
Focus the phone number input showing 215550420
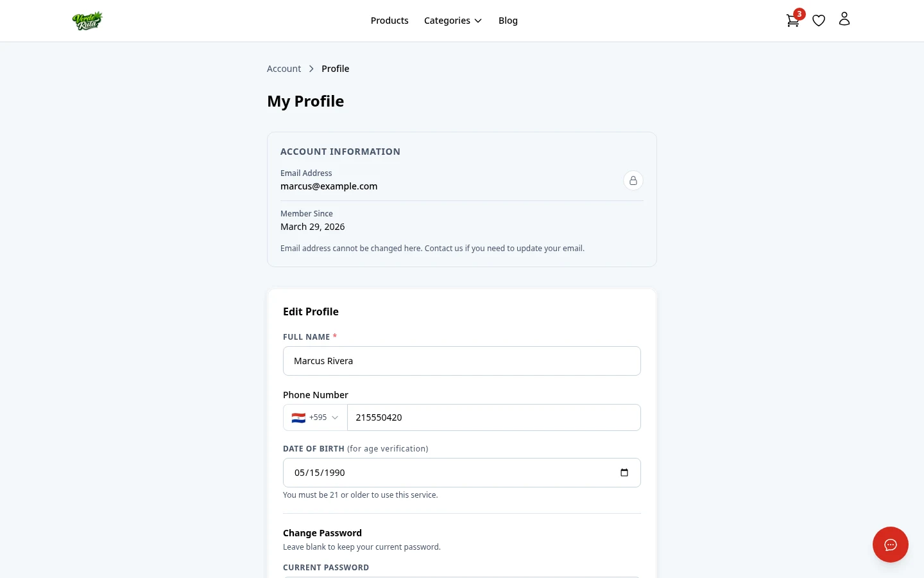pos(494,417)
